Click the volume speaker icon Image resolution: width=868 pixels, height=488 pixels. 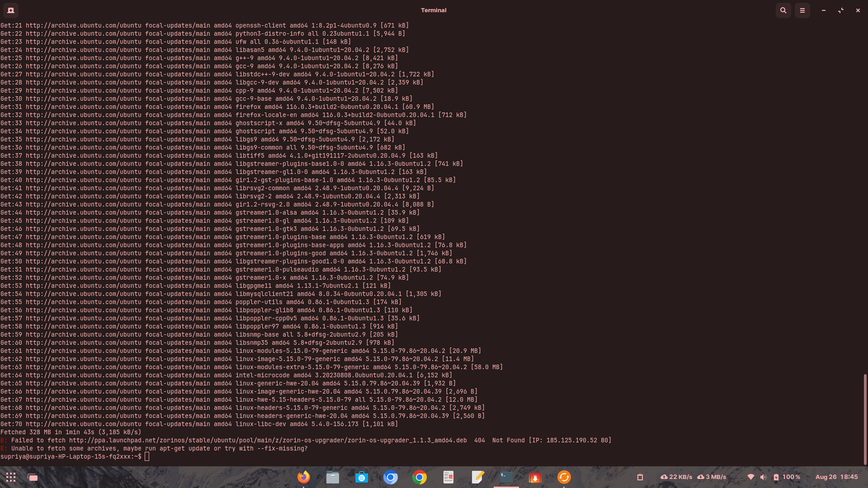764,477
